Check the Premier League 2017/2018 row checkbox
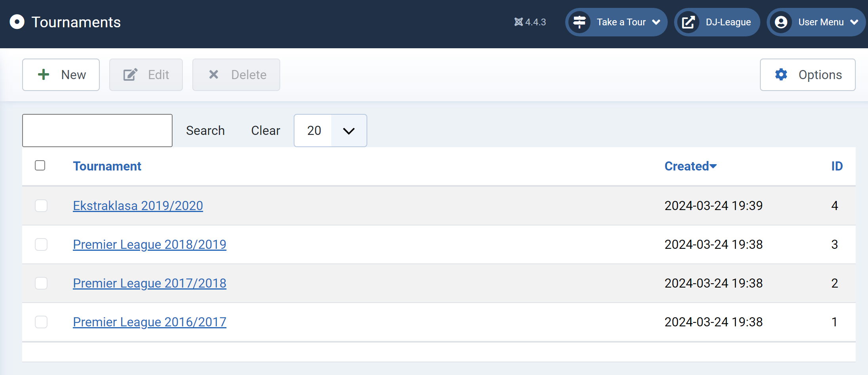 [x=41, y=283]
